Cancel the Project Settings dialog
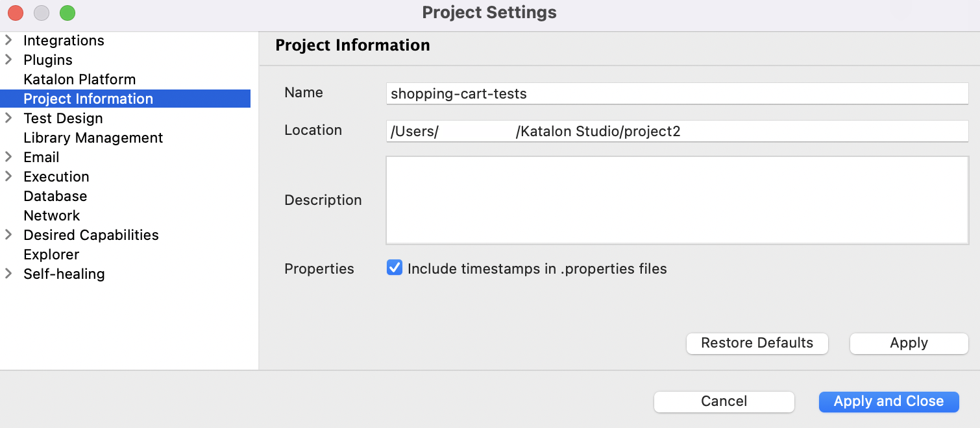 (x=724, y=401)
